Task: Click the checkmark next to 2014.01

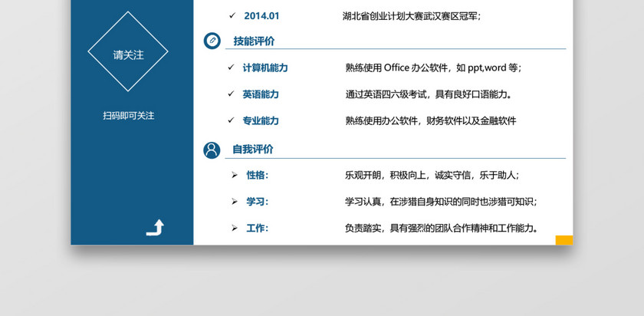Action: pyautogui.click(x=232, y=15)
